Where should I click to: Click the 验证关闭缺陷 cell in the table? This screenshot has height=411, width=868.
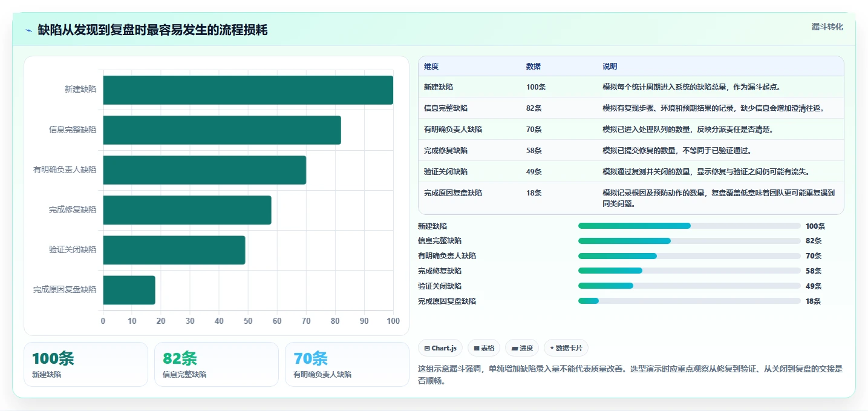tap(446, 171)
